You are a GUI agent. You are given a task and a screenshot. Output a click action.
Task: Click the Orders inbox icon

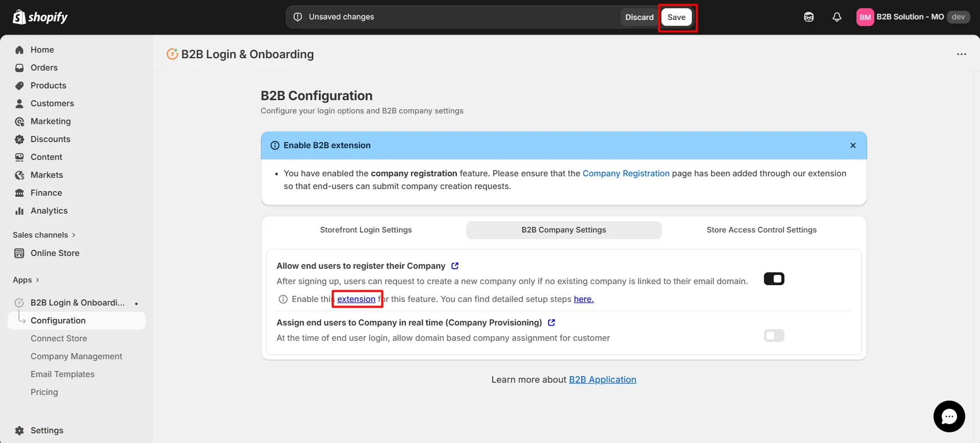19,67
